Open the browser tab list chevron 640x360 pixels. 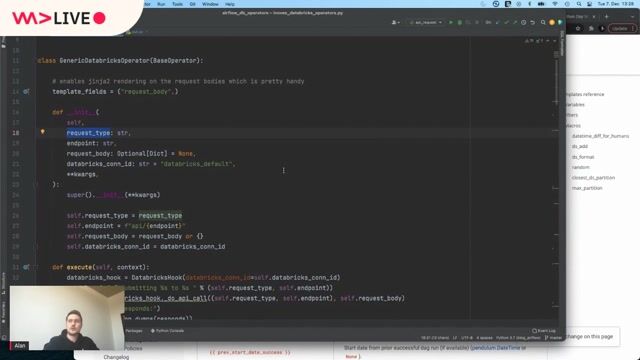click(x=633, y=17)
